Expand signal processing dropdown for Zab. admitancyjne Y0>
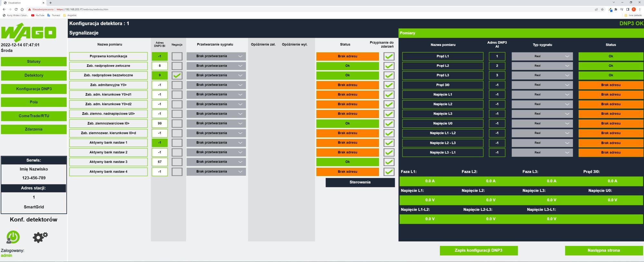This screenshot has height=262, width=644. tap(216, 85)
